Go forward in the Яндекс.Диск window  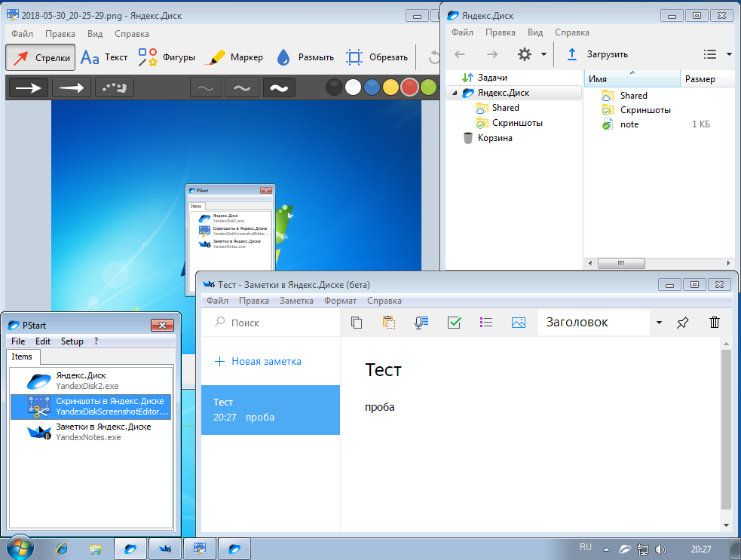pos(492,54)
